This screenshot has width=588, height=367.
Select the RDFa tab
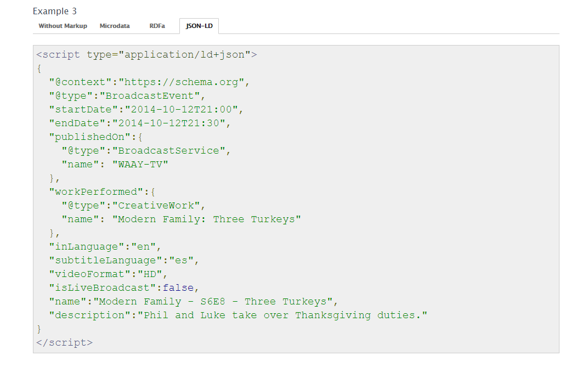coord(157,26)
